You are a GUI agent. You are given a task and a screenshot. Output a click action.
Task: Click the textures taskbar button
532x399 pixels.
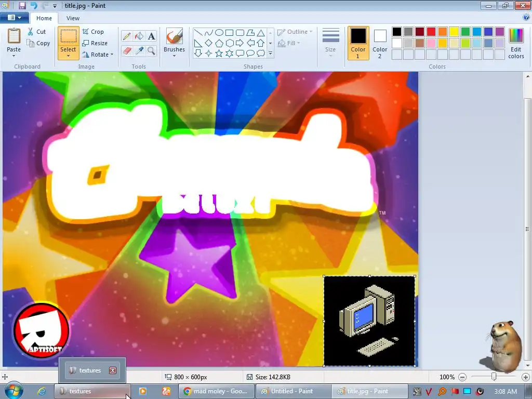point(92,391)
